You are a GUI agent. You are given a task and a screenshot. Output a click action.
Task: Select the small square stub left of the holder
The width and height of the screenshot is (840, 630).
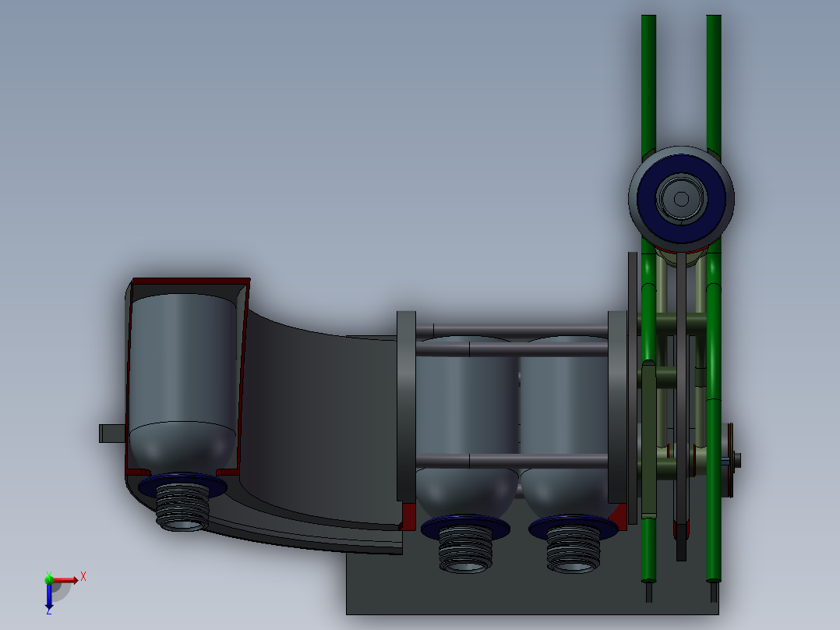click(112, 434)
